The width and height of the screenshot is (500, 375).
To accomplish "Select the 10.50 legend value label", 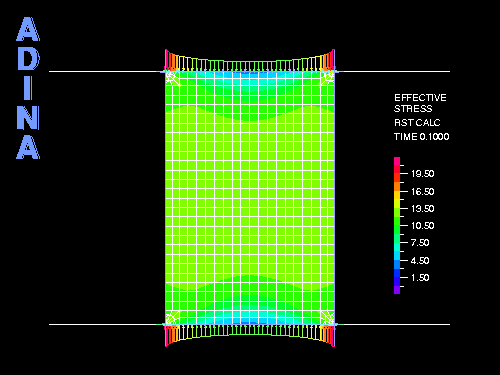I will [x=422, y=226].
